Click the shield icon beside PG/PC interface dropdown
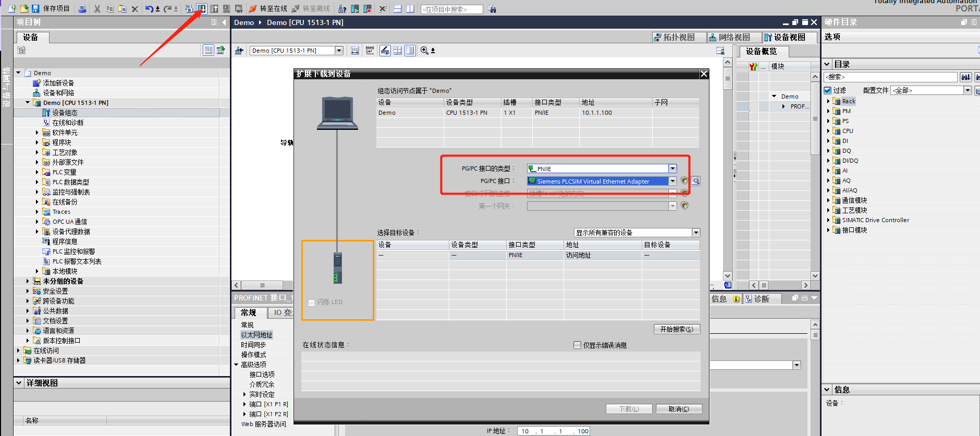980x436 pixels. click(x=684, y=180)
